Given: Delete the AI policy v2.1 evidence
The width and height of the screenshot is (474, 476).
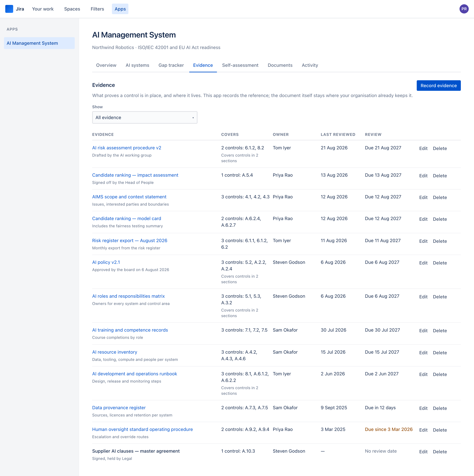Looking at the screenshot, I should tap(440, 263).
